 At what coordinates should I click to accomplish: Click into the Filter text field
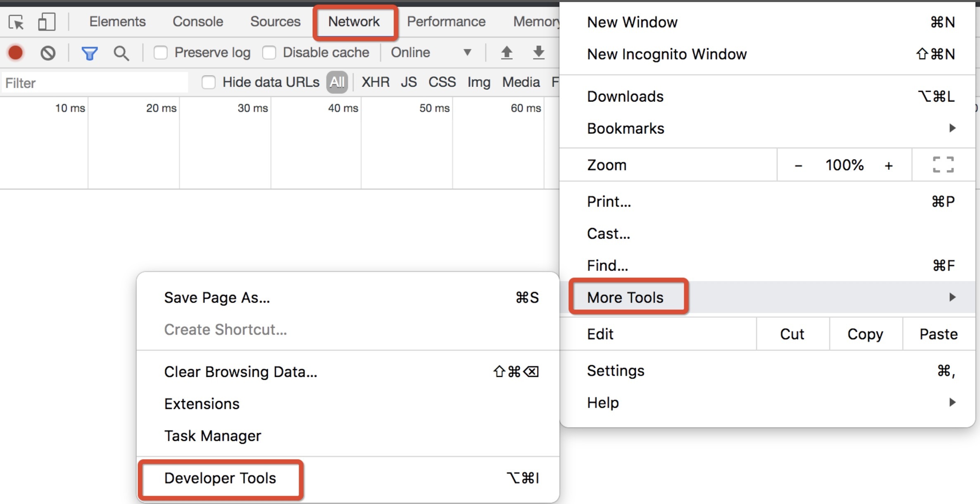(95, 83)
